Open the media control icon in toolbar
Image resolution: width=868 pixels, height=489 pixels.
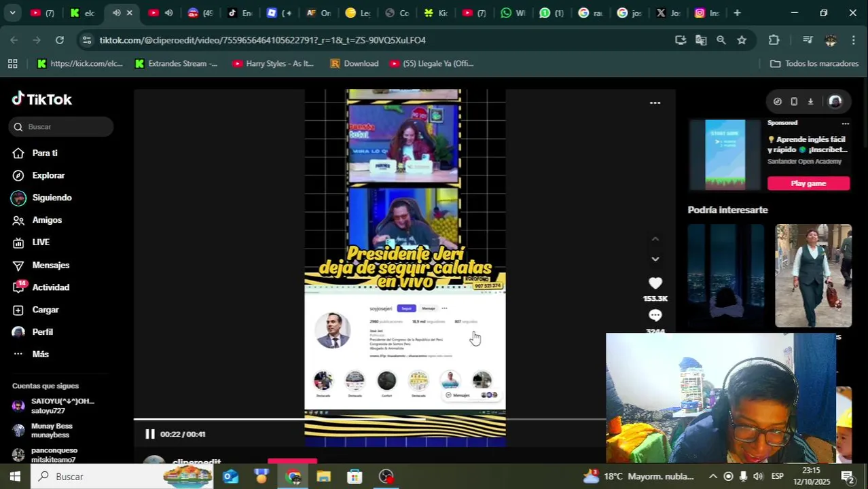(808, 40)
